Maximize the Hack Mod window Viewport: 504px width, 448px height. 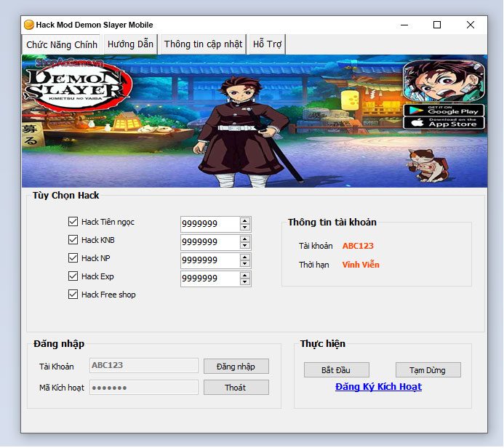[437, 25]
